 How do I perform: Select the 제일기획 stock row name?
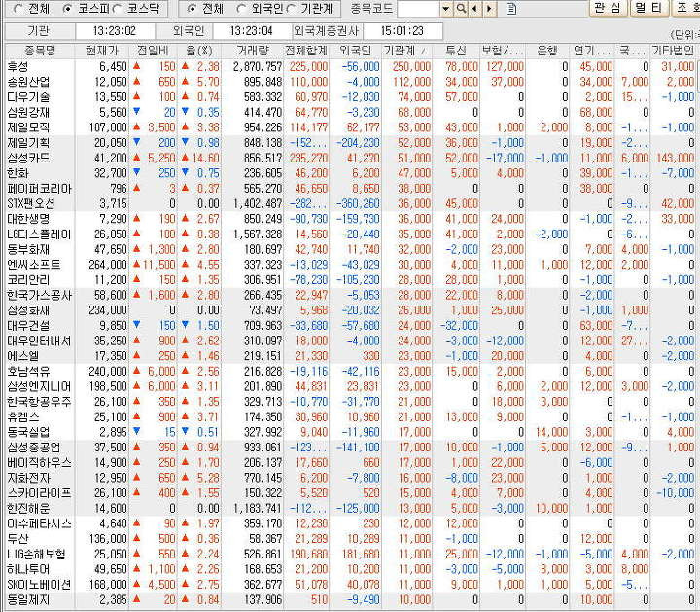(28, 143)
